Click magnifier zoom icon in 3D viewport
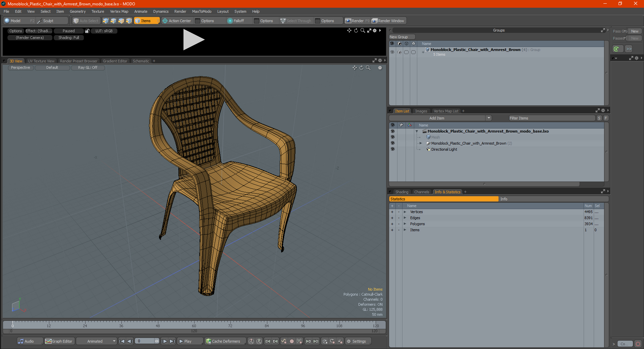This screenshot has width=644, height=349. 368,68
